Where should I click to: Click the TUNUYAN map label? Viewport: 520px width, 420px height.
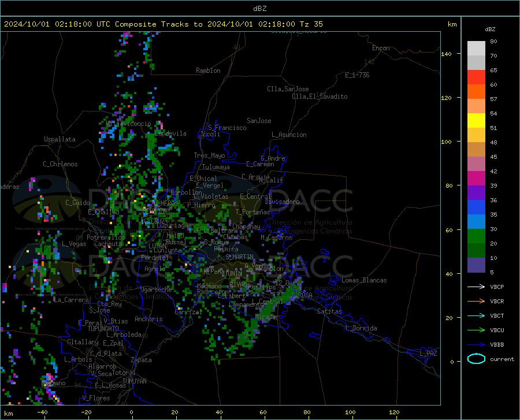(x=134, y=381)
